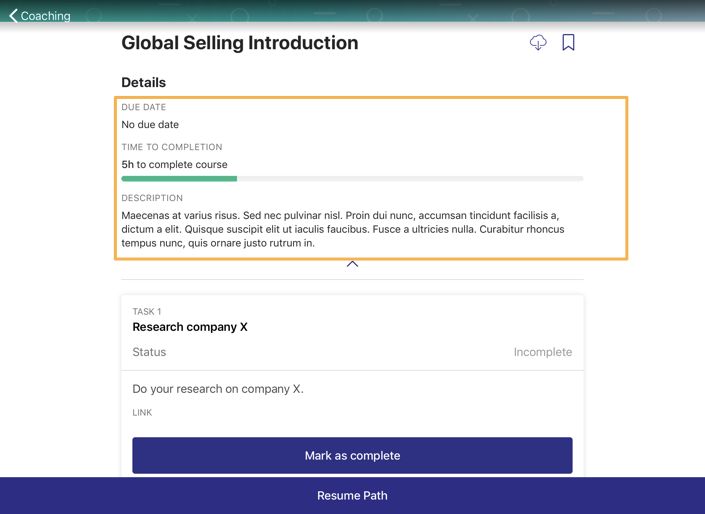
Task: Select the Details section header
Action: pos(143,83)
